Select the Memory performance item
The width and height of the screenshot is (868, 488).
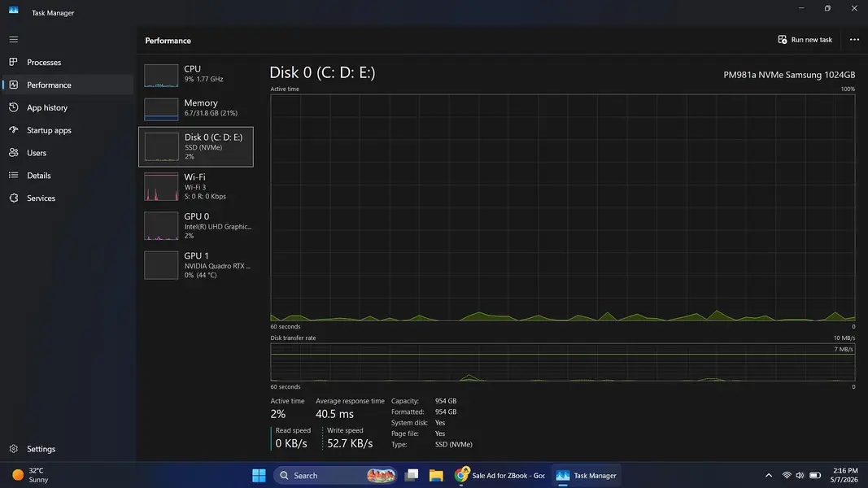196,108
